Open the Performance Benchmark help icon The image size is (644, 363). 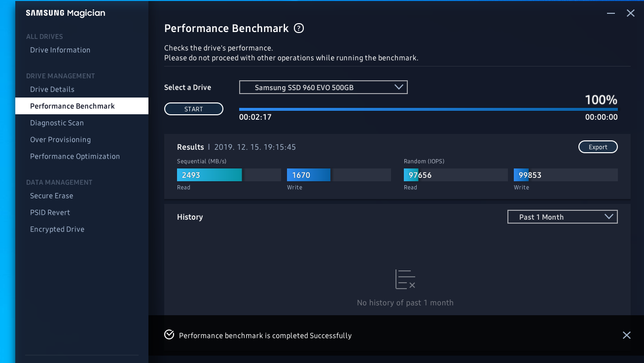tap(299, 29)
